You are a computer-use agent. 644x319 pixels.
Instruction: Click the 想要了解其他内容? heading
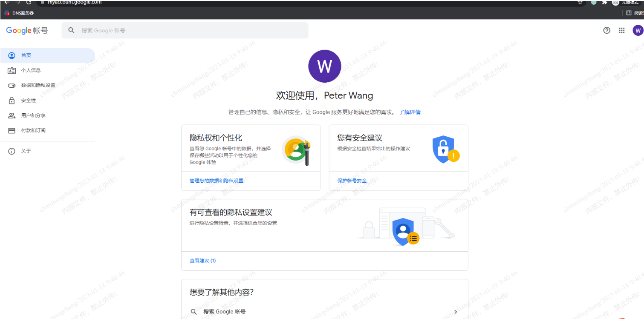click(x=222, y=292)
